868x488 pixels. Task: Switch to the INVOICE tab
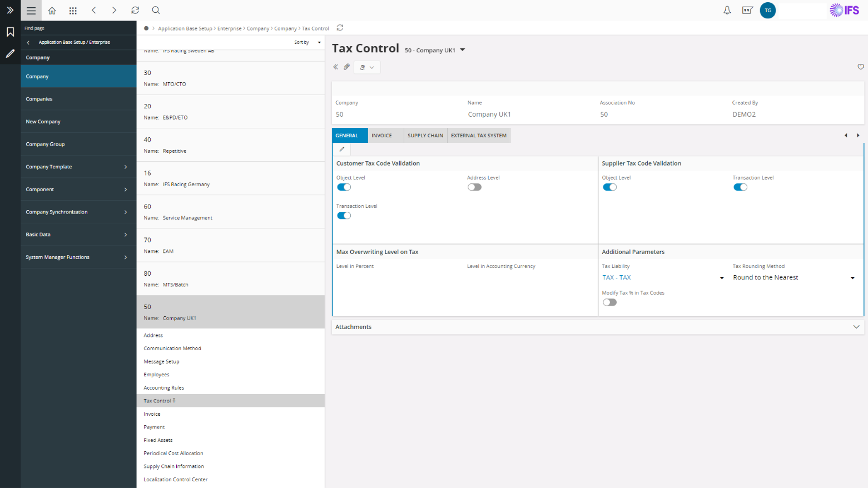coord(381,135)
